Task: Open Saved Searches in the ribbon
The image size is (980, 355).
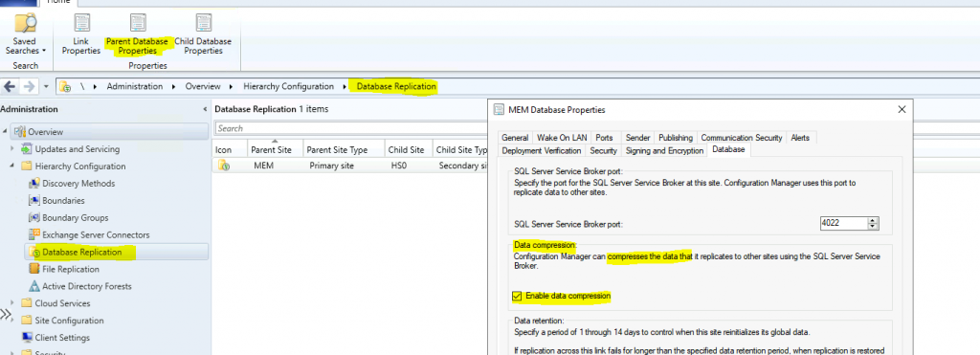Action: pyautogui.click(x=26, y=33)
